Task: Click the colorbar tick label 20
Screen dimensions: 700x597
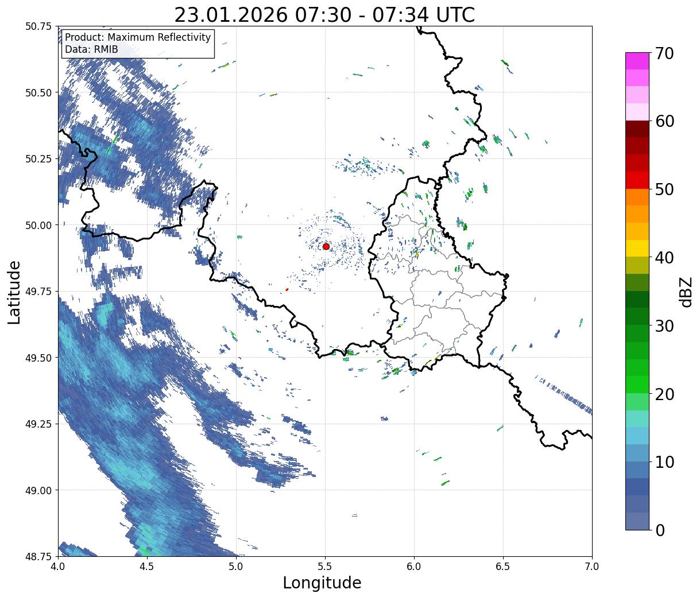Action: (x=664, y=394)
